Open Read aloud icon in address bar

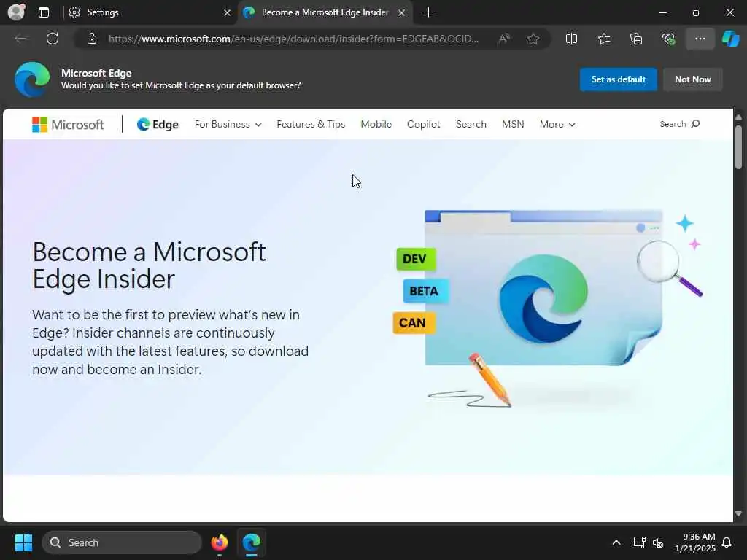pos(504,39)
